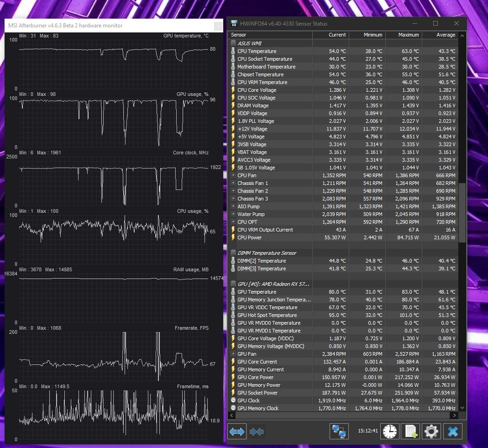Select the GPU Memory Junction Temperature row label
The width and height of the screenshot is (488, 448).
pos(274,300)
